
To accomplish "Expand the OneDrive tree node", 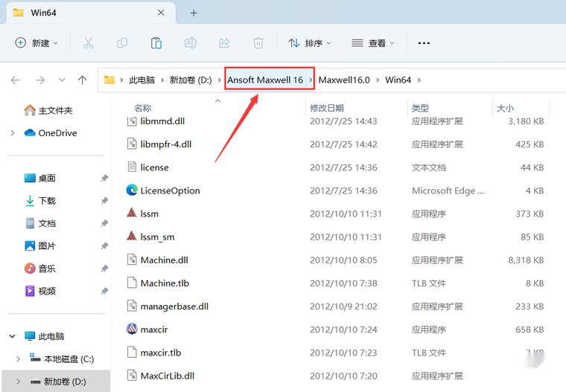I will (13, 133).
